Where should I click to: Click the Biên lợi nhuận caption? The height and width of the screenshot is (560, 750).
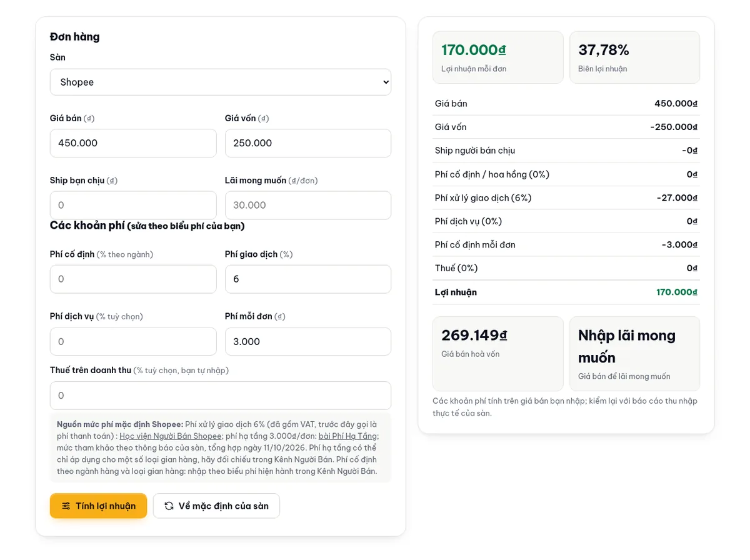click(x=602, y=69)
